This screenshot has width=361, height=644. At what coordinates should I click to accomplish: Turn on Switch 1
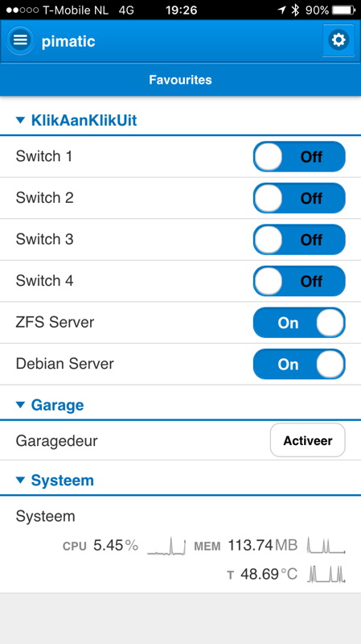[x=299, y=156]
